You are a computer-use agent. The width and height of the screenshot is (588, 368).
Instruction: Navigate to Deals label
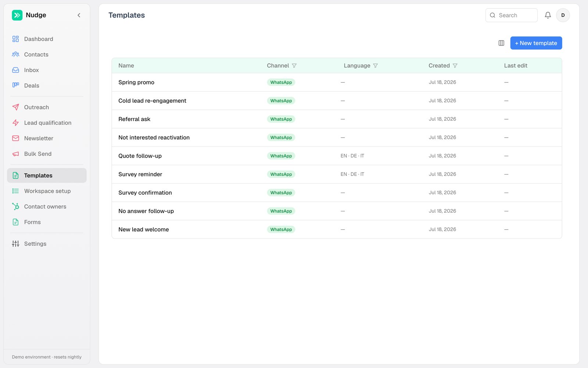tap(32, 85)
